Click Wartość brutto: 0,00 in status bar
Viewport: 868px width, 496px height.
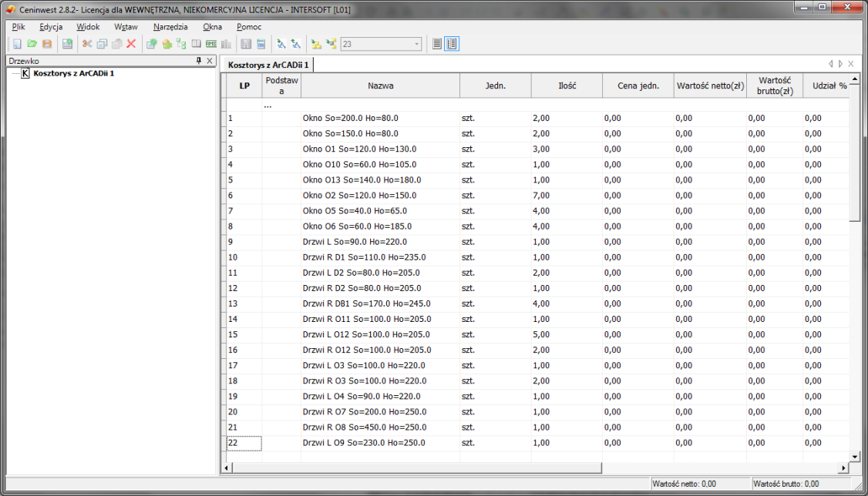(786, 484)
